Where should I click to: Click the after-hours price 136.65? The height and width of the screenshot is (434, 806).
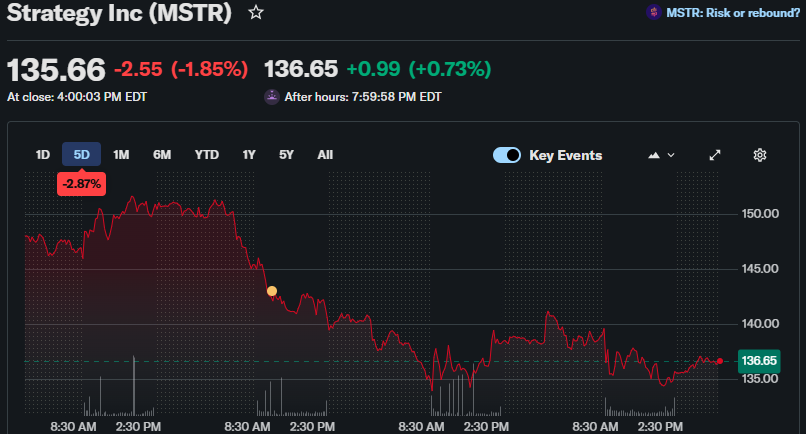pos(301,69)
